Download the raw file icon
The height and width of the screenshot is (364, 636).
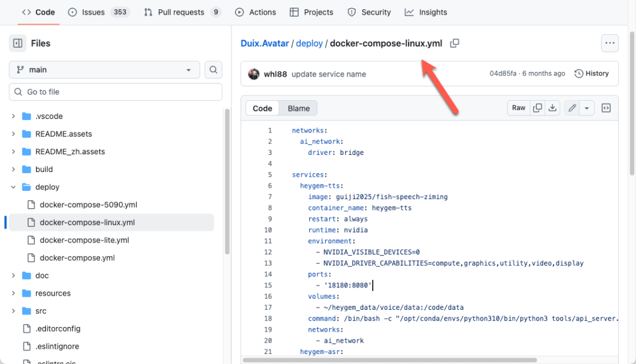point(552,108)
